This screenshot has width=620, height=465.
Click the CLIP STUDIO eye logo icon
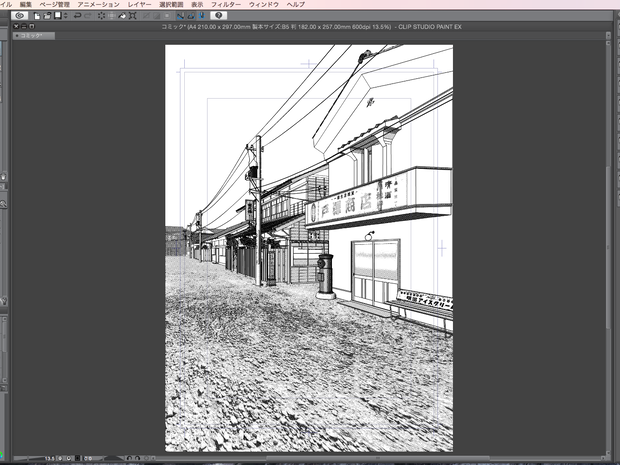pyautogui.click(x=19, y=15)
